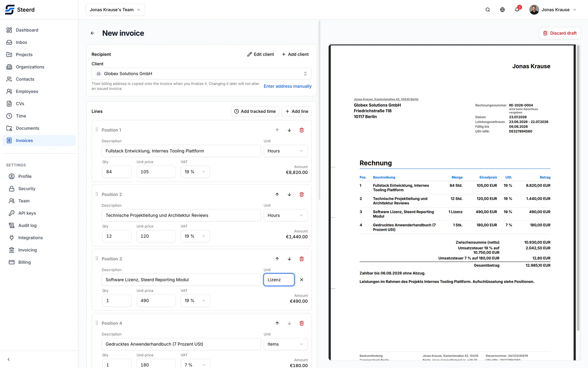Open Contacts in the sidebar

click(x=39, y=79)
